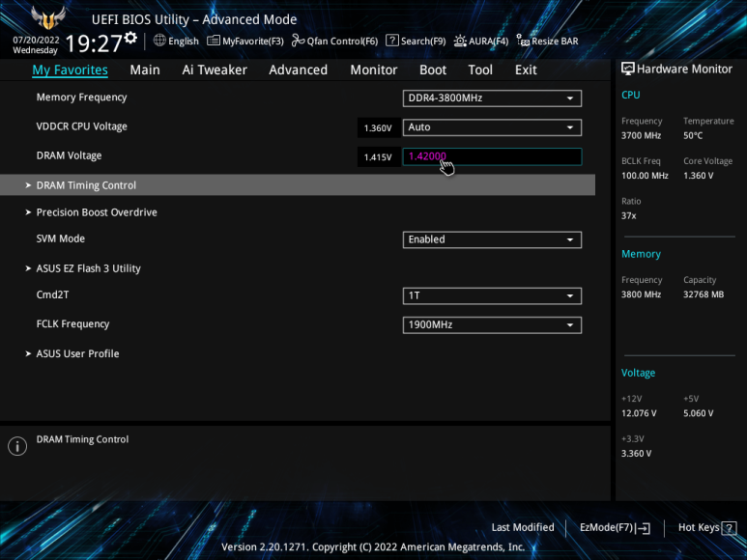Click the Version 2.20.1271 copyright text
This screenshot has width=747, height=560.
373,547
